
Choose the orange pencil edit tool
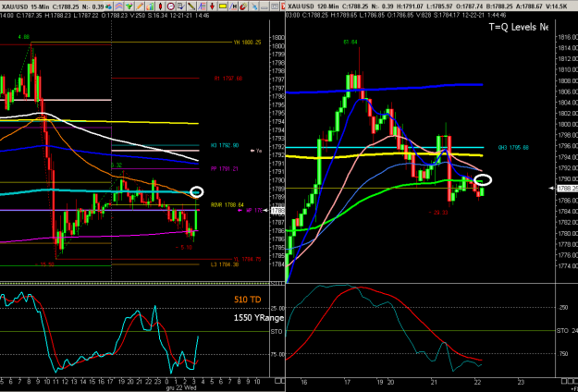coord(140,6)
